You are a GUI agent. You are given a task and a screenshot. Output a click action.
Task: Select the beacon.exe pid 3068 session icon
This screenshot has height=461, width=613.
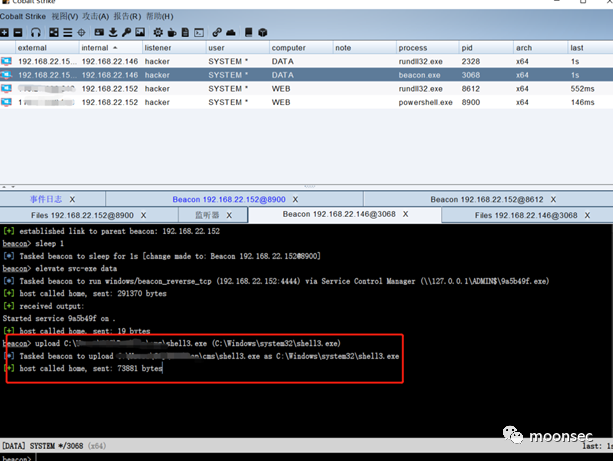point(6,75)
